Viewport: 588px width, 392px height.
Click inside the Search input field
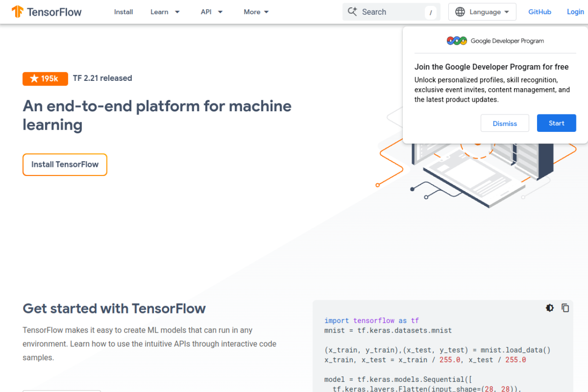390,11
